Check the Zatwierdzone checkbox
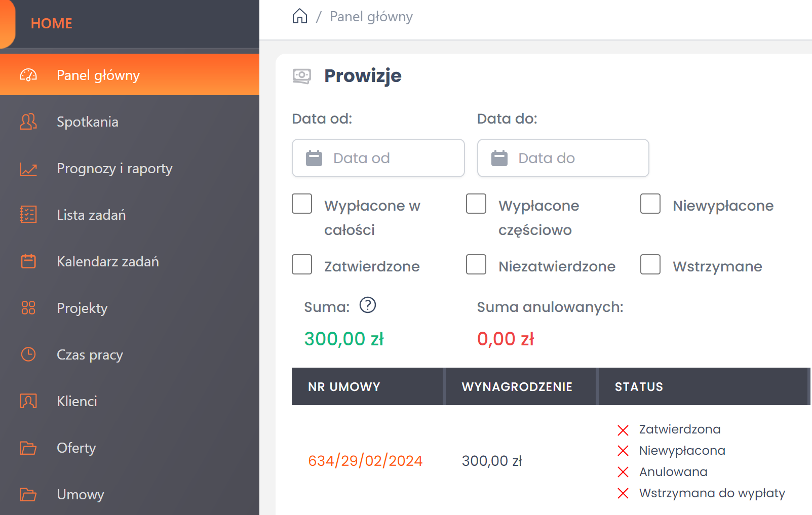This screenshot has height=515, width=812. pos(302,265)
